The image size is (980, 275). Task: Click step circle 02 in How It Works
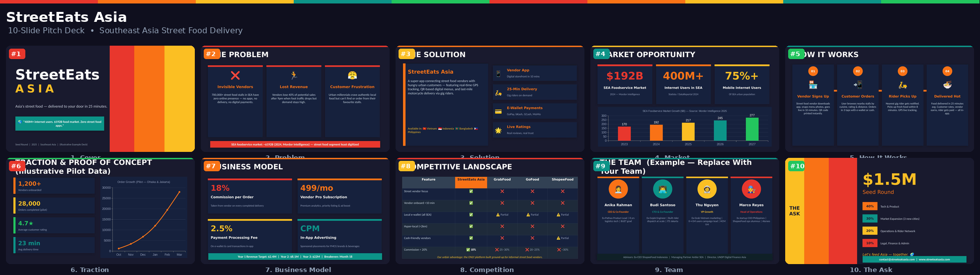[x=858, y=71]
